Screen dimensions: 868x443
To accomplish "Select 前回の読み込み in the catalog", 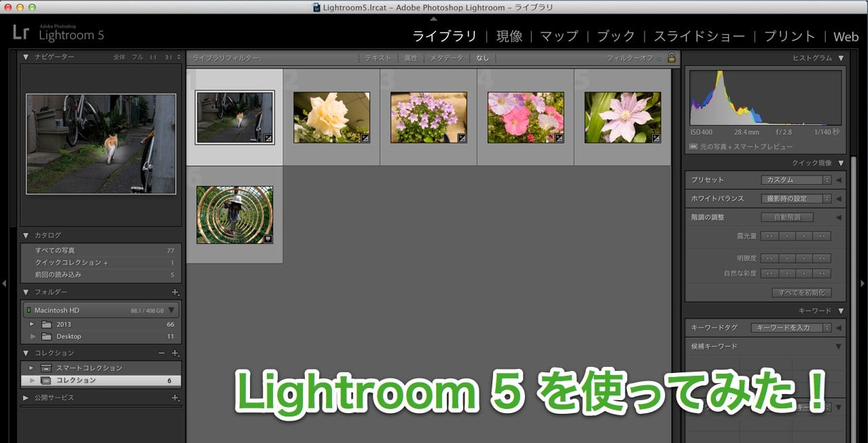I will pos(101,275).
